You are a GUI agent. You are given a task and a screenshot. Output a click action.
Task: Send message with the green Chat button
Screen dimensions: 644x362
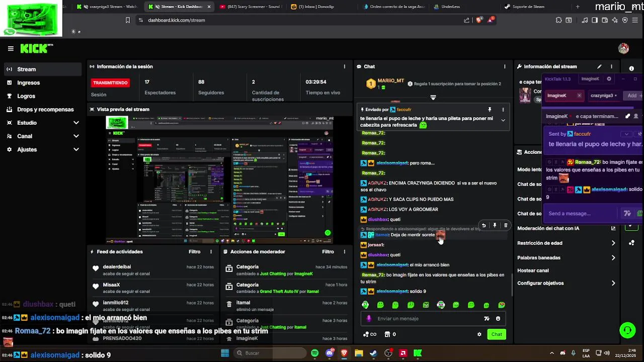[x=497, y=334]
